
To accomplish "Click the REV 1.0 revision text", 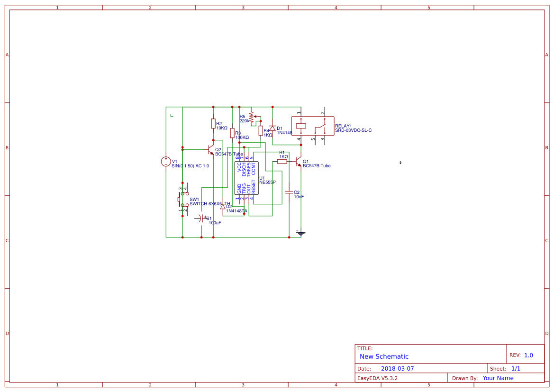I will click(x=527, y=354).
